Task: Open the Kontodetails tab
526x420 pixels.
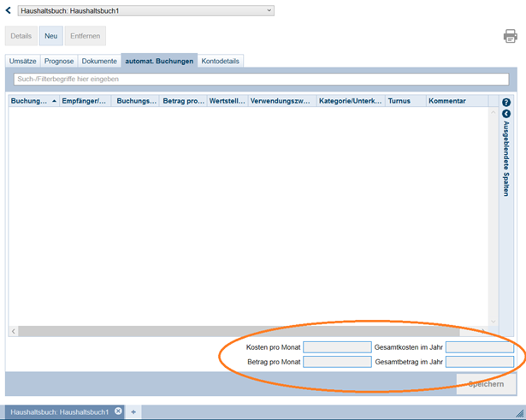Action: tap(221, 62)
